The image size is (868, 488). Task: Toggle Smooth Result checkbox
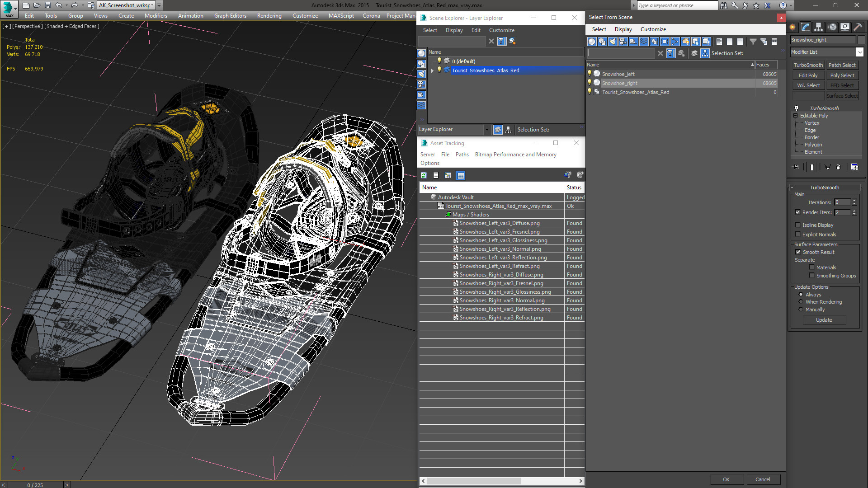coord(798,252)
